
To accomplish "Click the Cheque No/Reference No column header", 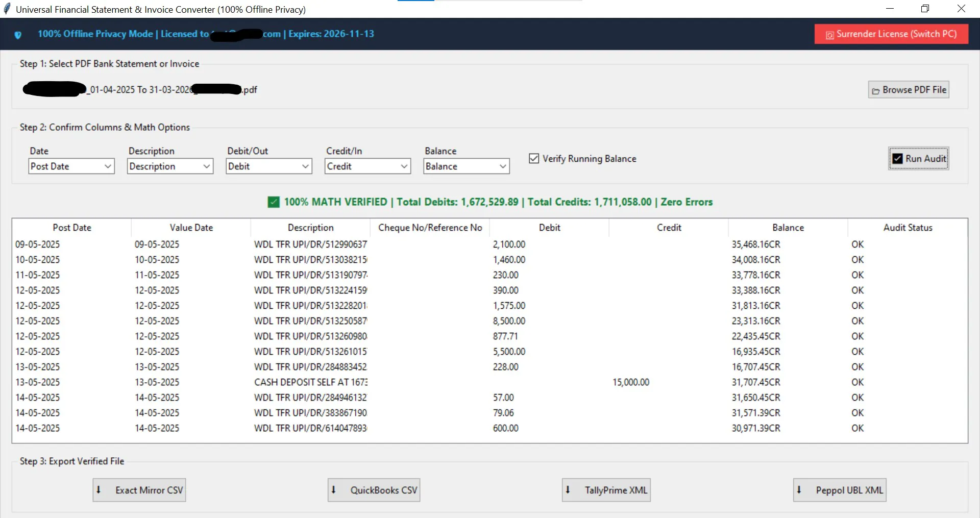I will tap(430, 228).
